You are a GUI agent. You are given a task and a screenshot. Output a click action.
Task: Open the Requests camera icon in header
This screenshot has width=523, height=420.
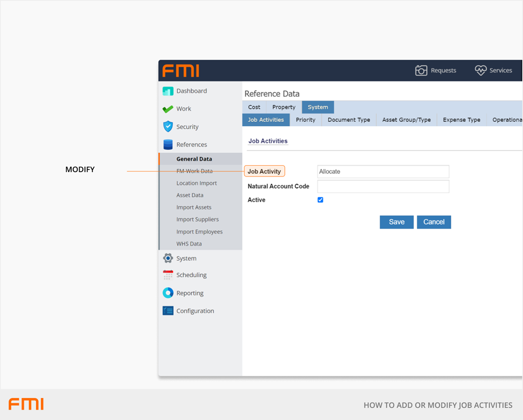pyautogui.click(x=421, y=70)
